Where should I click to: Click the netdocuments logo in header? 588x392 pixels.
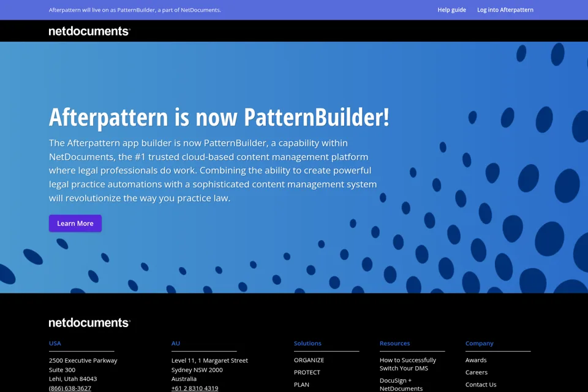pyautogui.click(x=89, y=31)
